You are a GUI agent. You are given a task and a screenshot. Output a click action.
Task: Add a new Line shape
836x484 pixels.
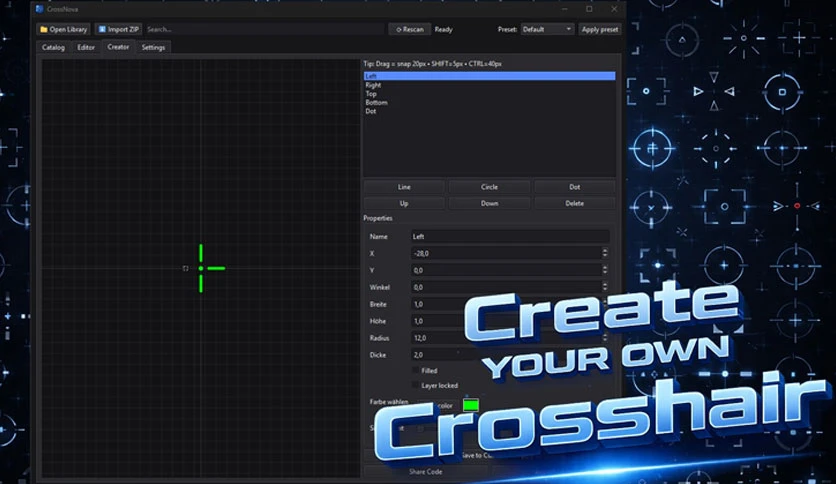[404, 187]
